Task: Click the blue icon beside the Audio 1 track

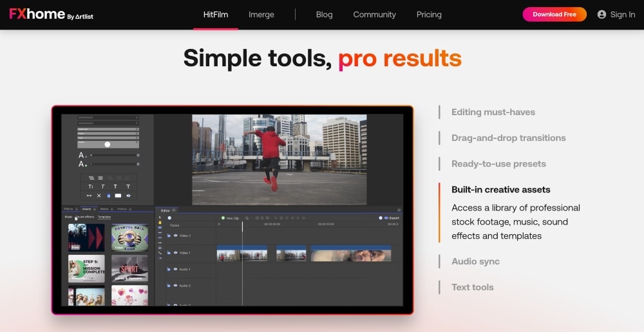Action: 169,269
